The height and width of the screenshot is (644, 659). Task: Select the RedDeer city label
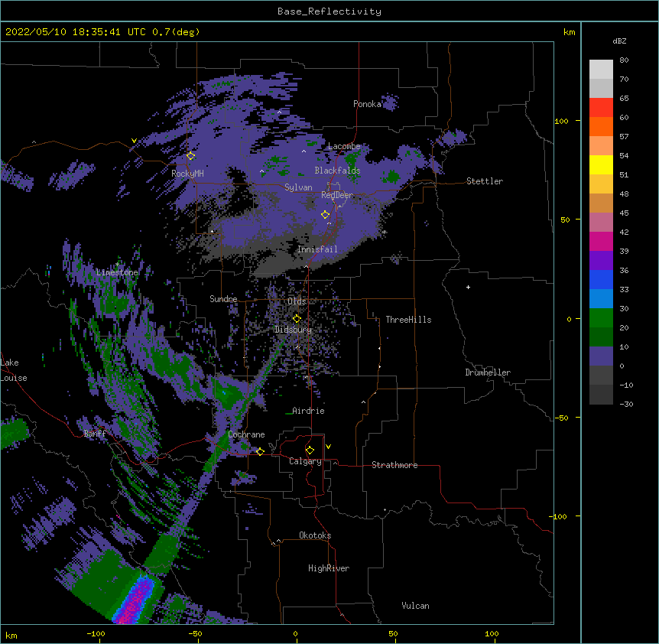coord(337,195)
